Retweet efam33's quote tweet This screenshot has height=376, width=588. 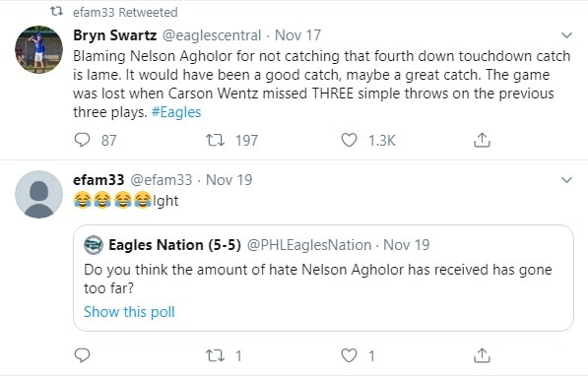(x=215, y=355)
